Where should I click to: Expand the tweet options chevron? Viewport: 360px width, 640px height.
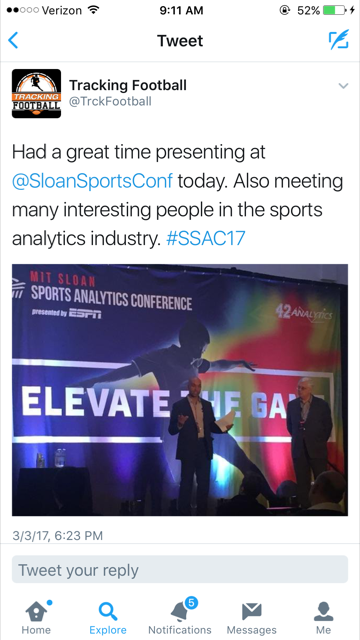344,86
